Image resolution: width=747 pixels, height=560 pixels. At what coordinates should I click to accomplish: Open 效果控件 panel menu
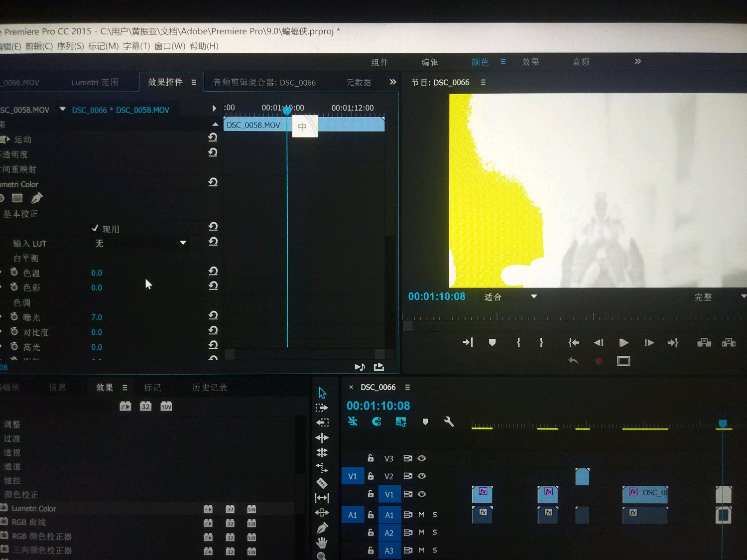(x=194, y=82)
